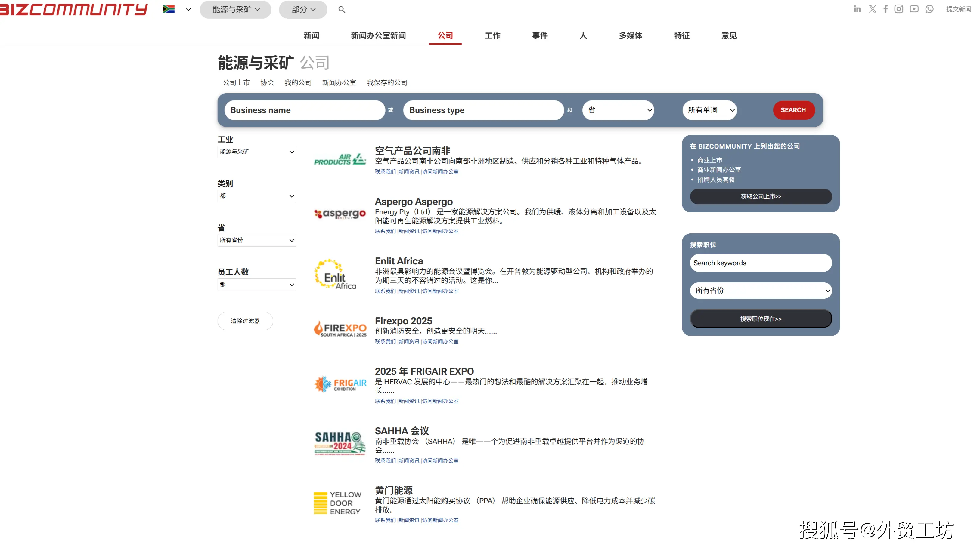
Task: Select the 公司 nav tab
Action: [445, 36]
